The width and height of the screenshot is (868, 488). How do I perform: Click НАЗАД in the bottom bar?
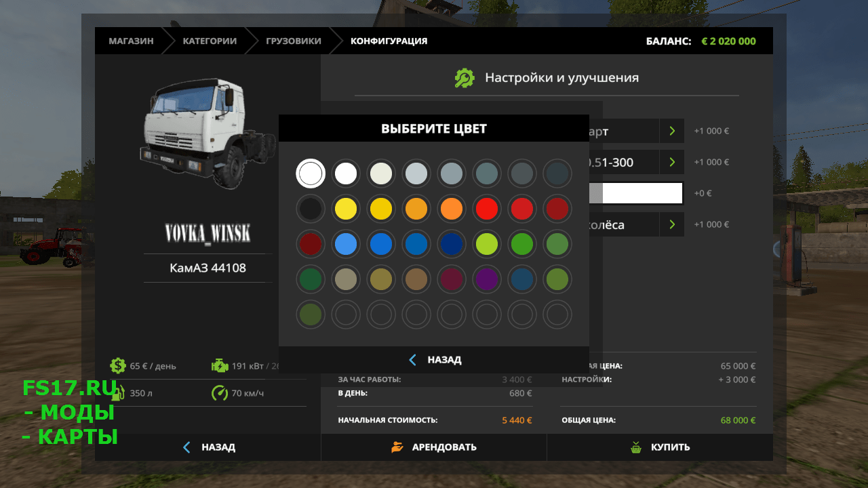point(208,447)
